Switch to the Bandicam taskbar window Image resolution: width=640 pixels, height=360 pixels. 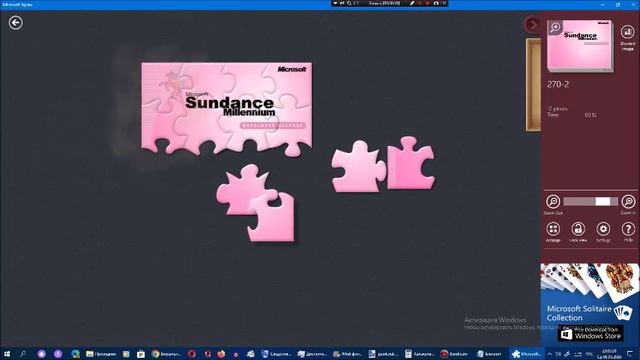pos(455,354)
